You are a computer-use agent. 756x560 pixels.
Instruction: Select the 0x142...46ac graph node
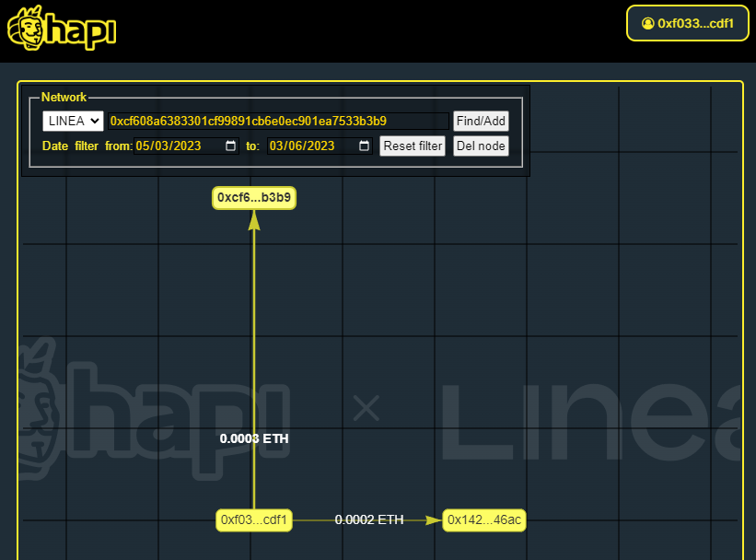pyautogui.click(x=484, y=520)
